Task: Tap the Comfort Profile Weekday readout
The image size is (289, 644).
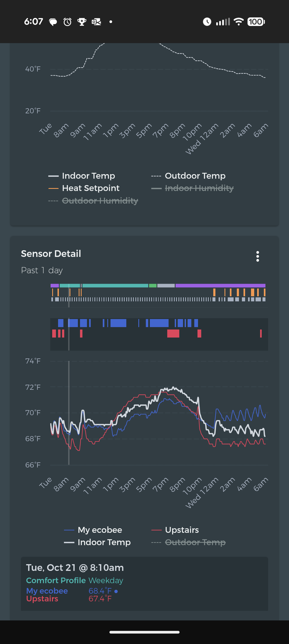Action: click(x=75, y=581)
